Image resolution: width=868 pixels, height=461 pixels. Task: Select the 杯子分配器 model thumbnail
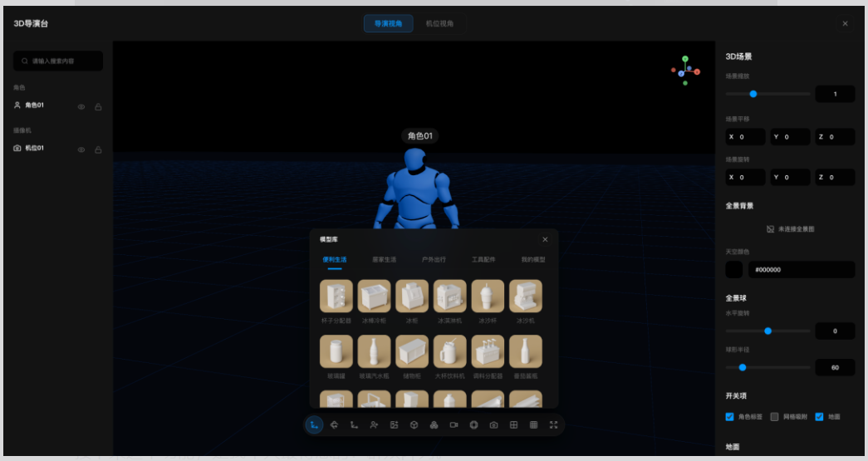pos(336,296)
